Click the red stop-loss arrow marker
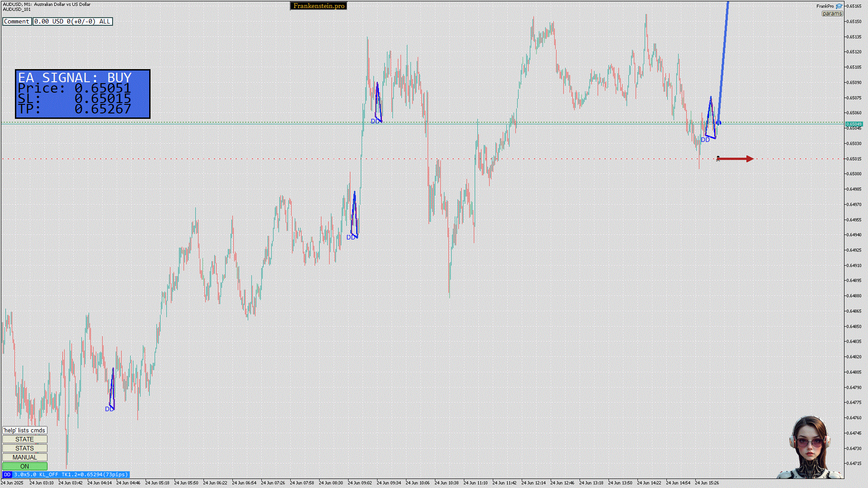This screenshot has height=488, width=868. click(735, 159)
